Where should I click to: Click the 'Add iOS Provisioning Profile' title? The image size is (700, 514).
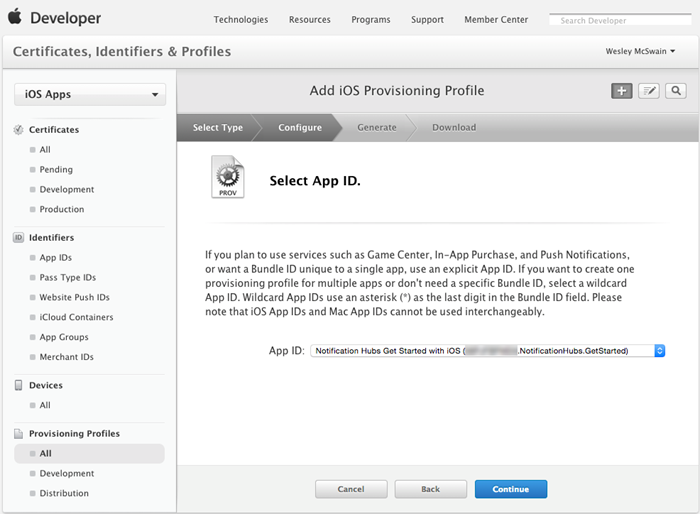click(397, 91)
